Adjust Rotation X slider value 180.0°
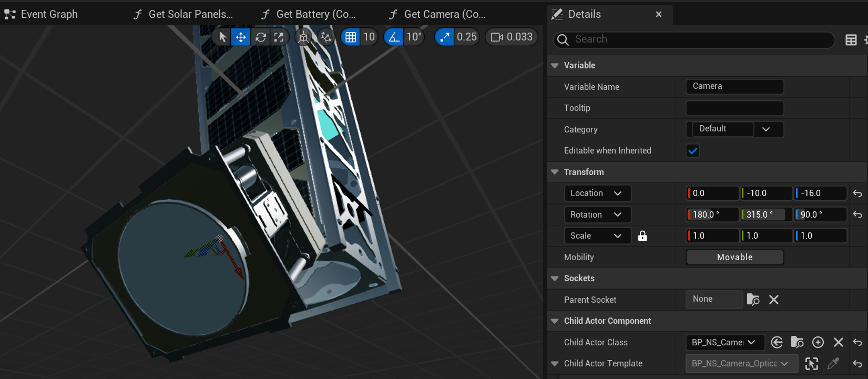868x379 pixels. tap(712, 214)
